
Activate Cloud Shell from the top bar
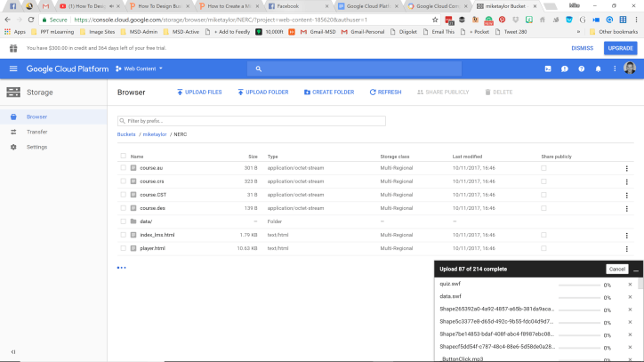coord(548,68)
